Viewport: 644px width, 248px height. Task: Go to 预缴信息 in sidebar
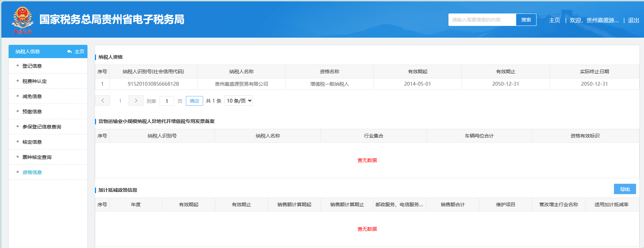click(x=32, y=112)
